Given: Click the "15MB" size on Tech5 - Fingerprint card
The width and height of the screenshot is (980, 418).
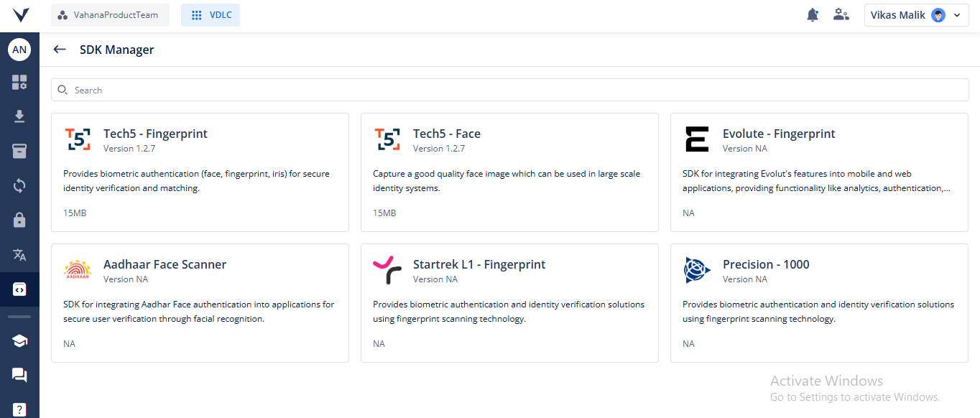Looking at the screenshot, I should (75, 213).
